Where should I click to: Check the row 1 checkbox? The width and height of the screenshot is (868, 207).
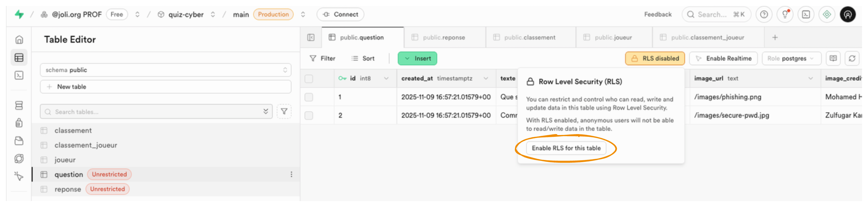click(309, 97)
